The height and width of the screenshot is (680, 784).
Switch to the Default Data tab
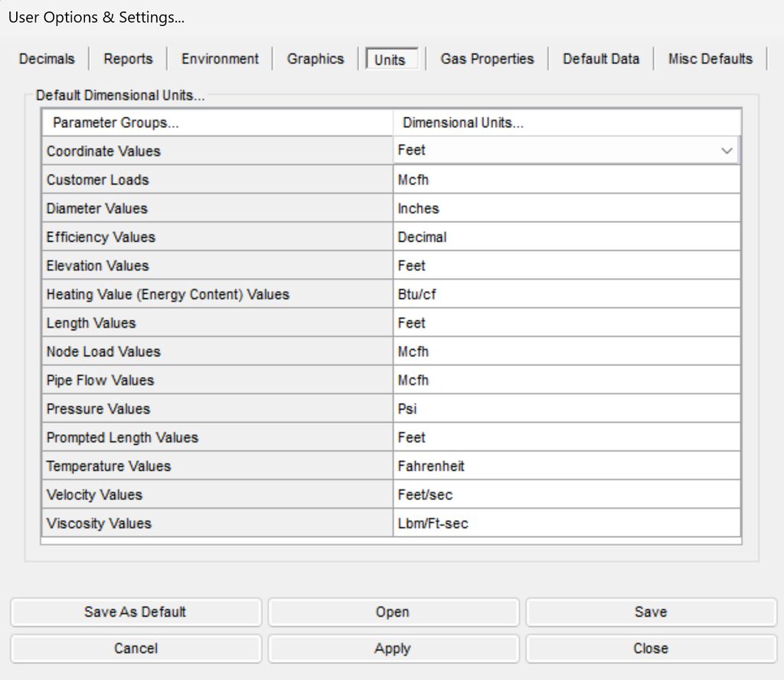coord(601,59)
